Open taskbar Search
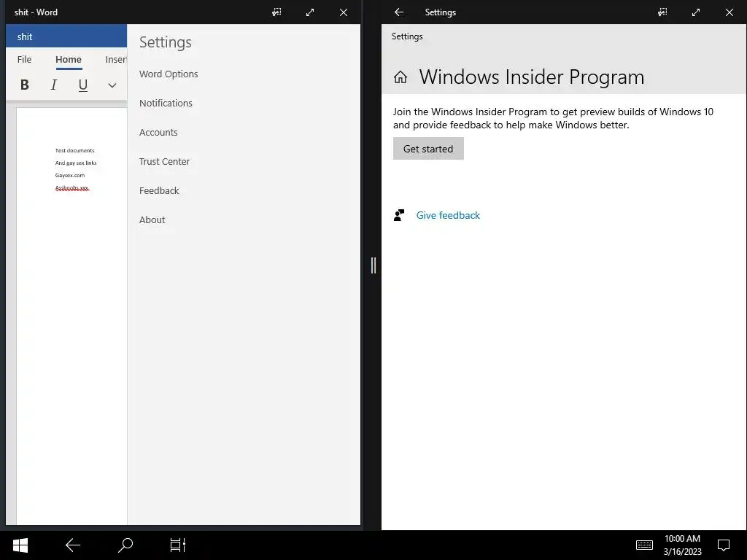The width and height of the screenshot is (747, 560). tap(125, 545)
